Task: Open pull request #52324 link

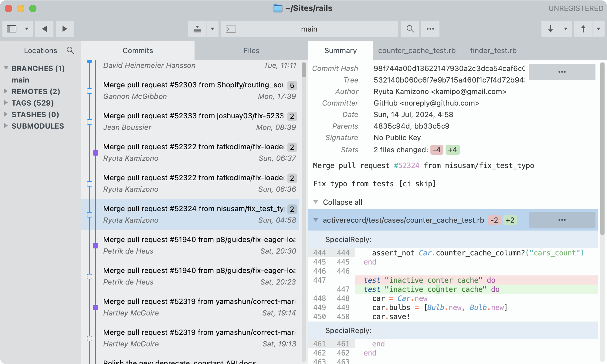Action: click(406, 166)
